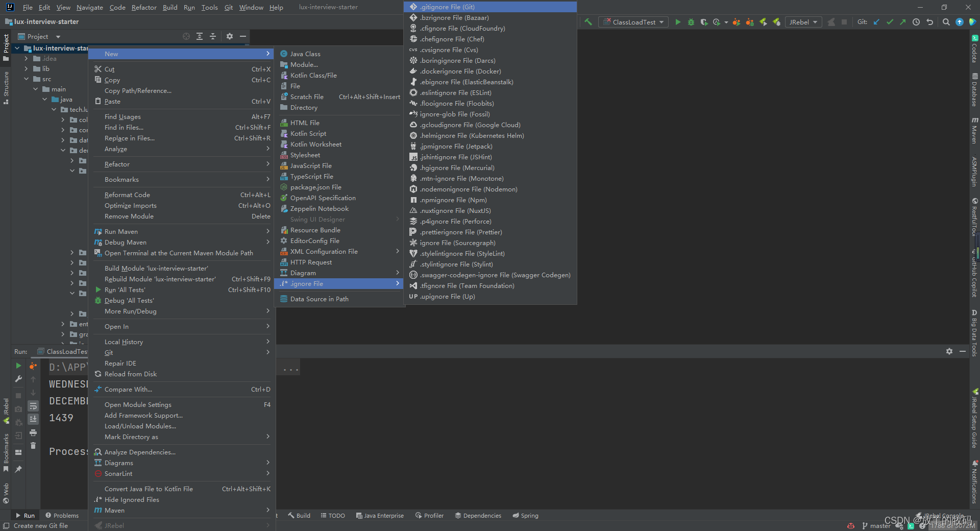Run ClassLoadTest with Coverage
Screen dimensions: 980x531
[704, 22]
